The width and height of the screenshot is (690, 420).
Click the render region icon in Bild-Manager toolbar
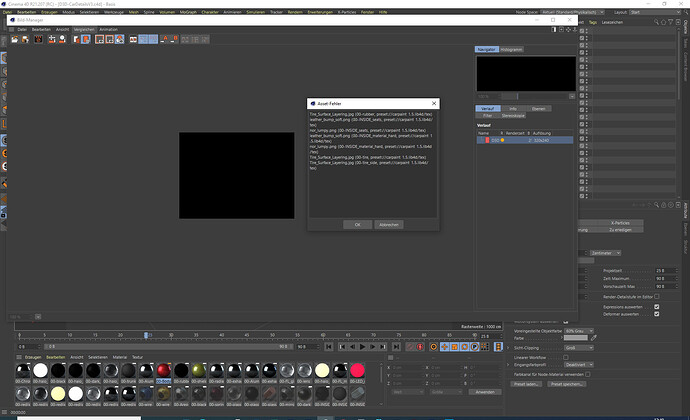coord(99,40)
